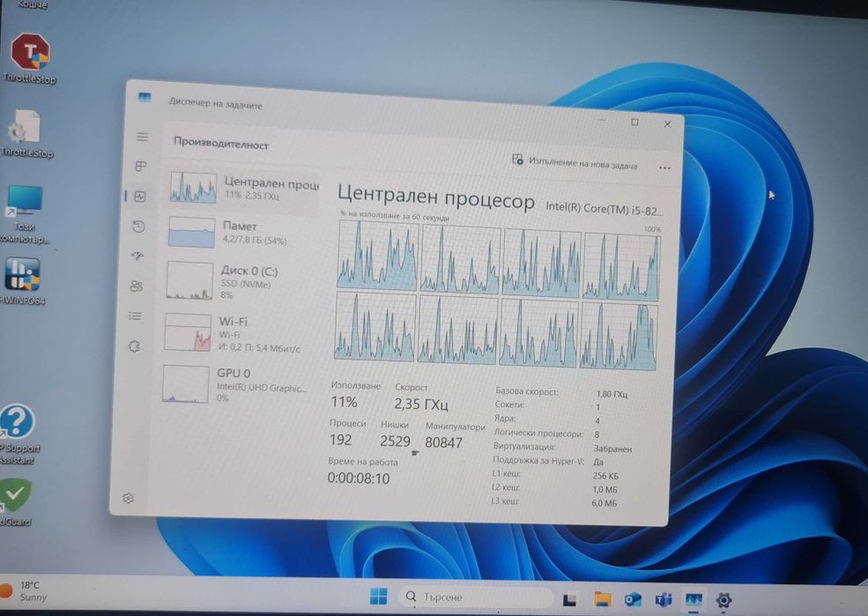
Task: Select the 'Памет' performance entry
Action: [x=241, y=233]
